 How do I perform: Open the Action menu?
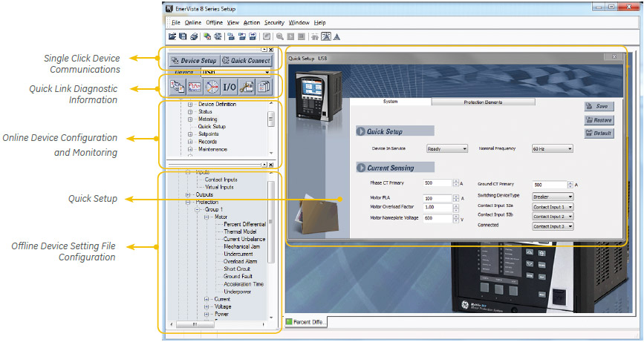pyautogui.click(x=251, y=22)
